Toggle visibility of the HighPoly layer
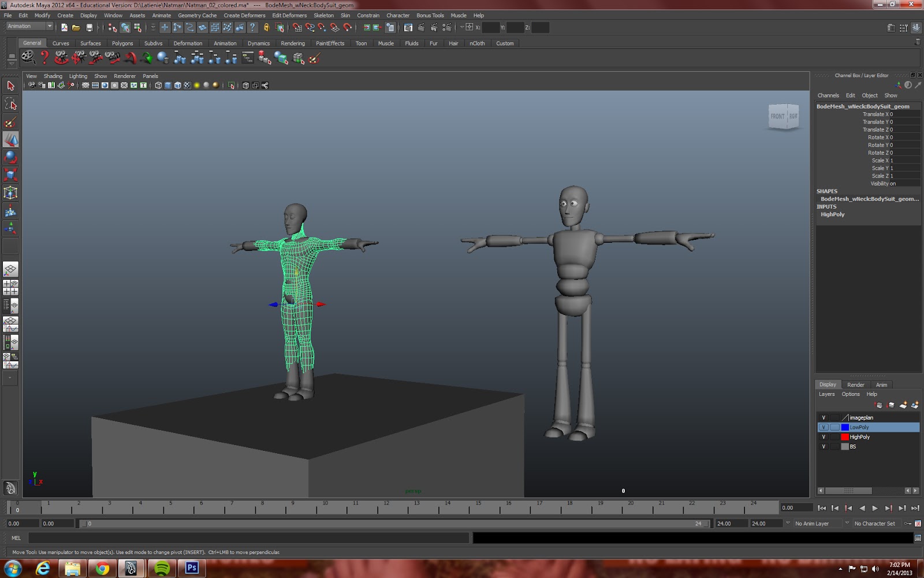This screenshot has height=578, width=924. click(824, 437)
